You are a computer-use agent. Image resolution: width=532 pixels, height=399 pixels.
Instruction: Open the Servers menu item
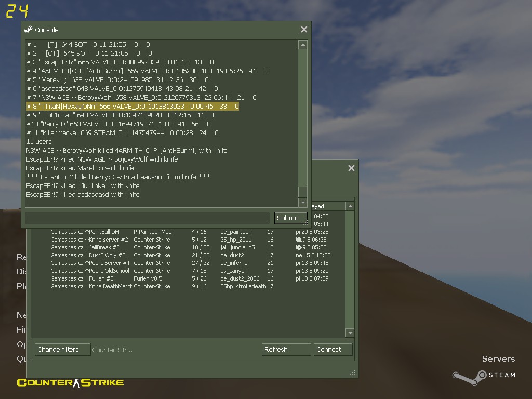tap(498, 359)
